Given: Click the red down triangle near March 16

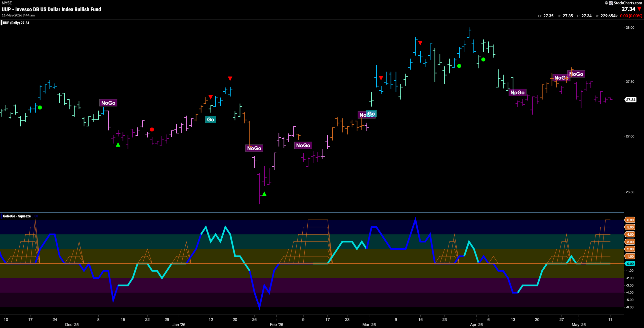Looking at the screenshot, I should click(x=420, y=43).
